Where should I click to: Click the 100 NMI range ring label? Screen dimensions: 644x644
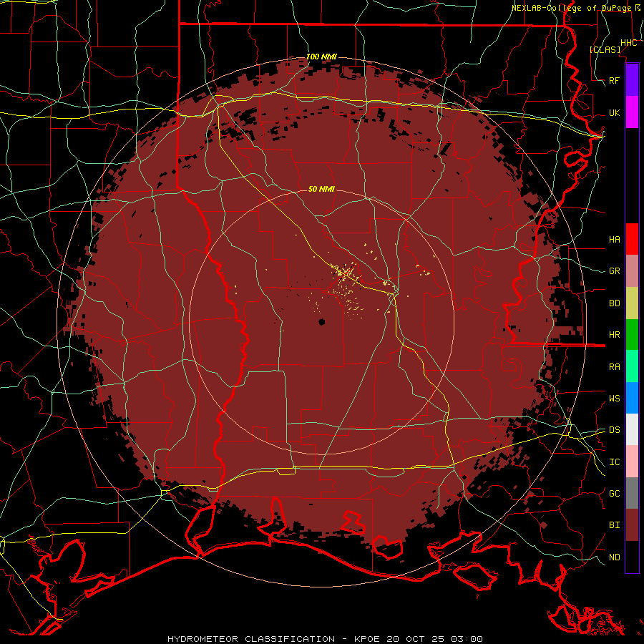[321, 57]
